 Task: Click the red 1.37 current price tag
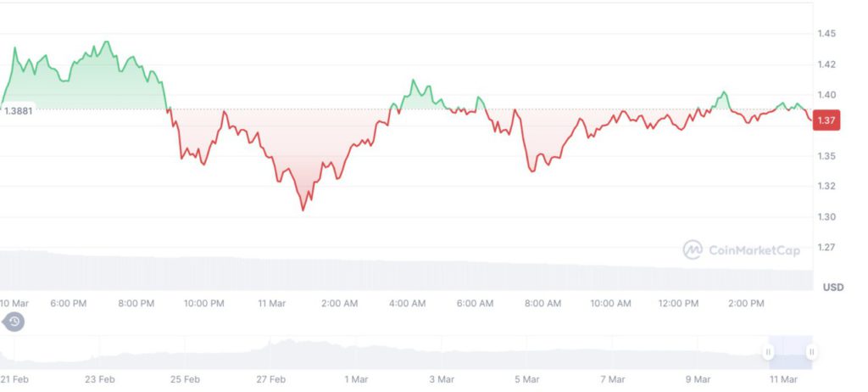pyautogui.click(x=826, y=120)
